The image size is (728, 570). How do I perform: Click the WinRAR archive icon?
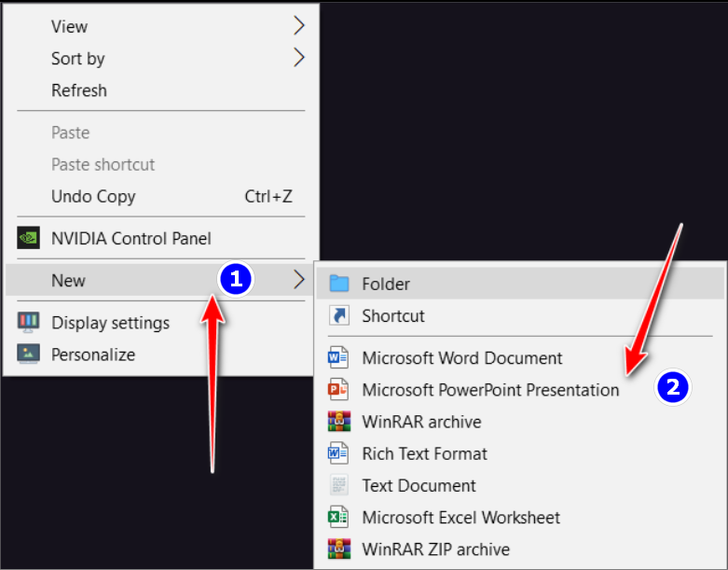[x=338, y=422]
